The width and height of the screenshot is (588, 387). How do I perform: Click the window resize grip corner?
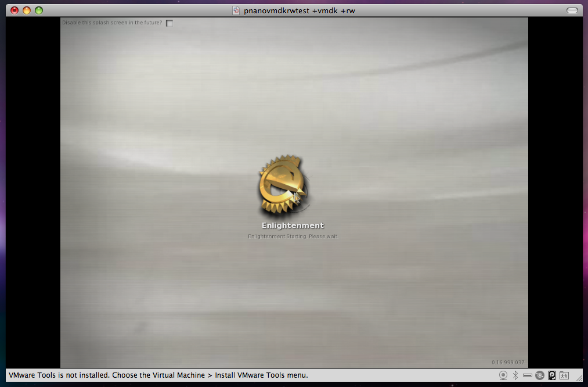579,377
